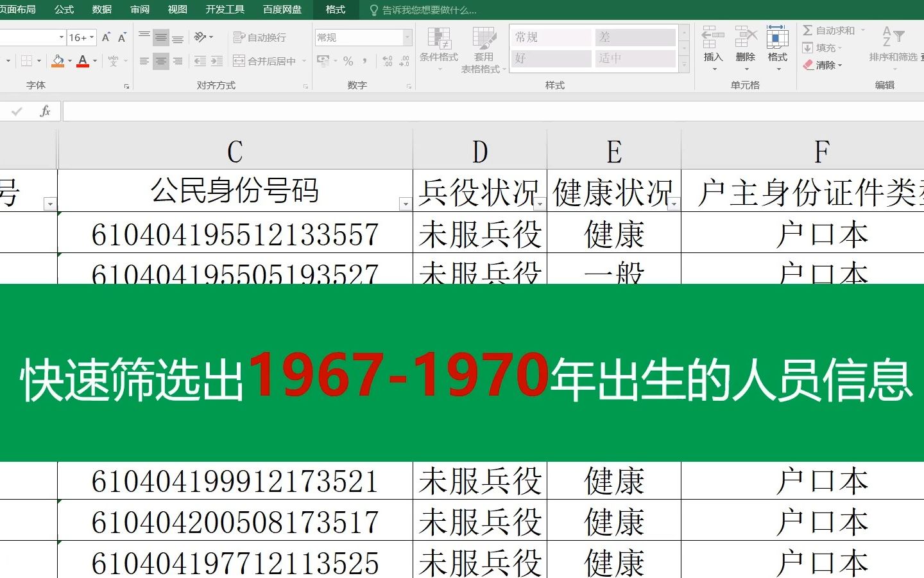This screenshot has width=924, height=578.
Task: Decrease font size with the smaller A icon
Action: pos(122,38)
